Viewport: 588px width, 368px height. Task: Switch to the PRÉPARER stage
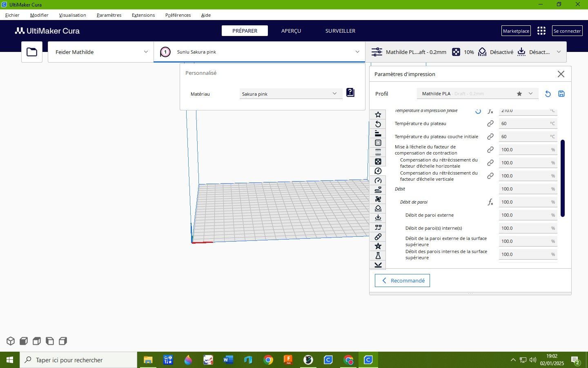(245, 31)
